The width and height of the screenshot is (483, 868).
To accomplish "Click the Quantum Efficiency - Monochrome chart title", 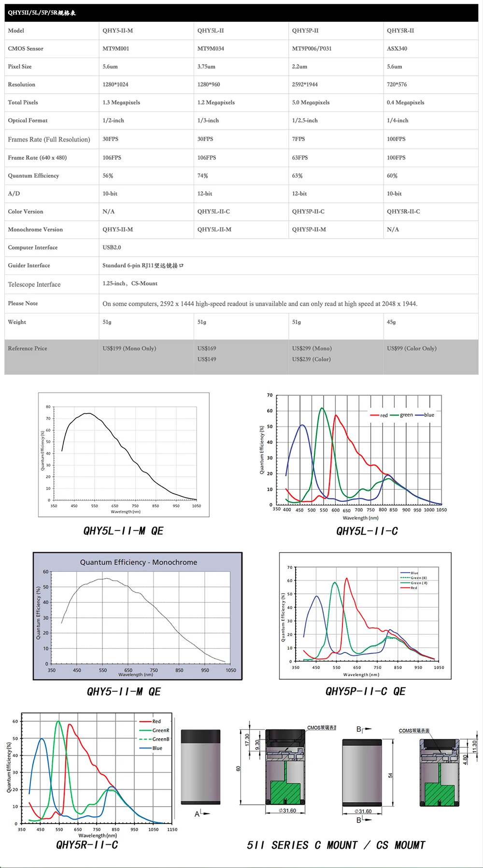I will tap(139, 562).
